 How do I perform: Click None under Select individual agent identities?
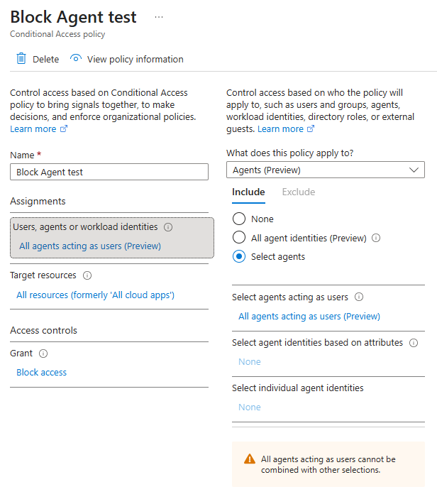click(250, 407)
